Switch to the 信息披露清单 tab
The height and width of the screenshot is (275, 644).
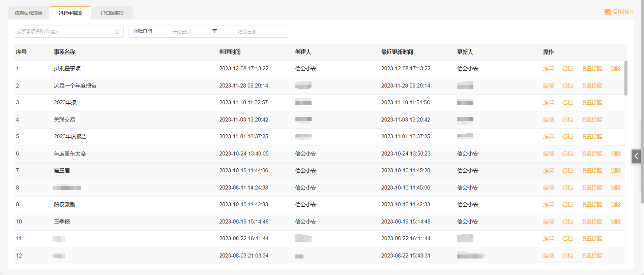tap(29, 13)
